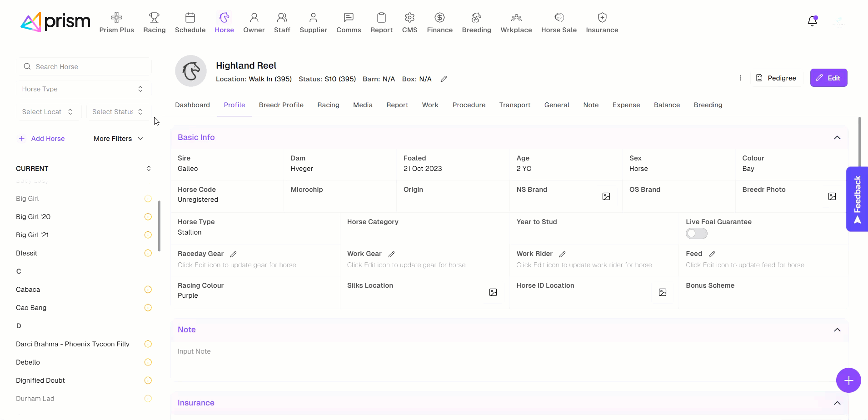Open the NS Brand image icon

pyautogui.click(x=606, y=196)
